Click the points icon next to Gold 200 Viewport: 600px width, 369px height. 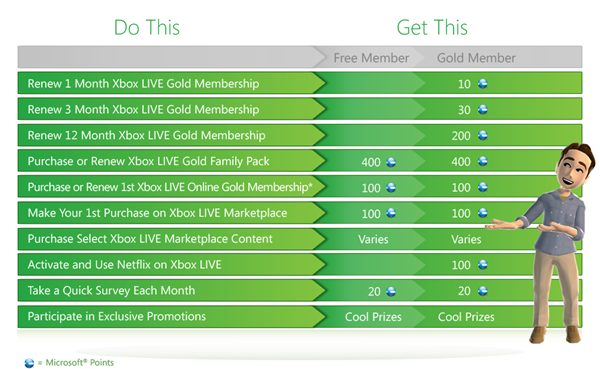tap(483, 135)
